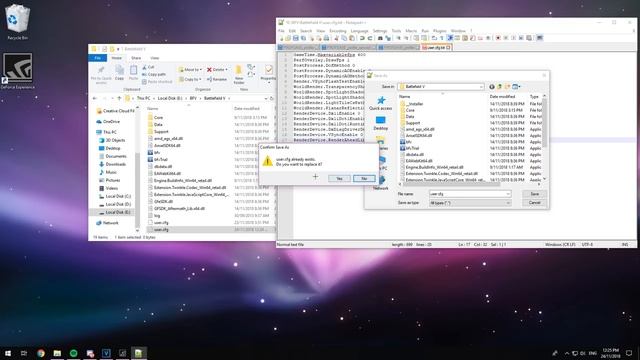
Task: Open the 'Copy to' dropdown in Explorer ribbon
Action: tap(190, 79)
